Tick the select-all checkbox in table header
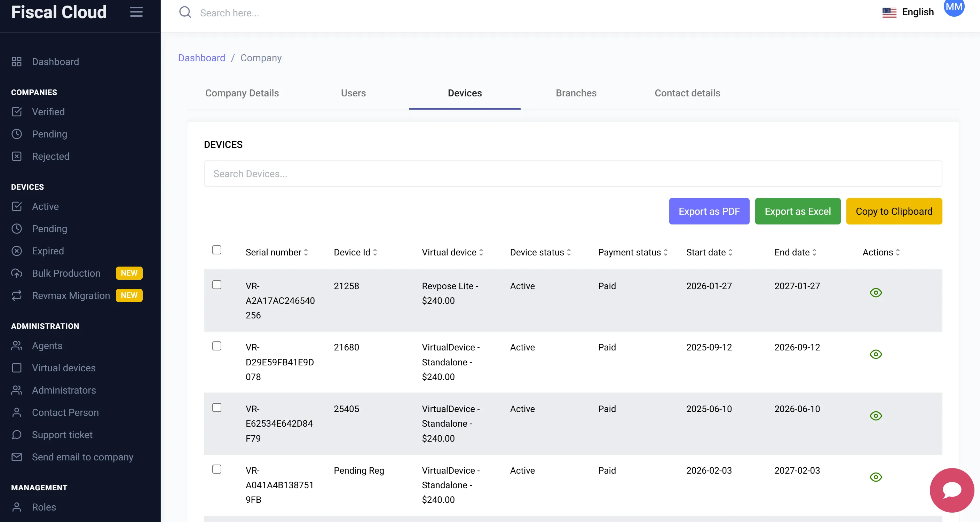 click(x=216, y=250)
